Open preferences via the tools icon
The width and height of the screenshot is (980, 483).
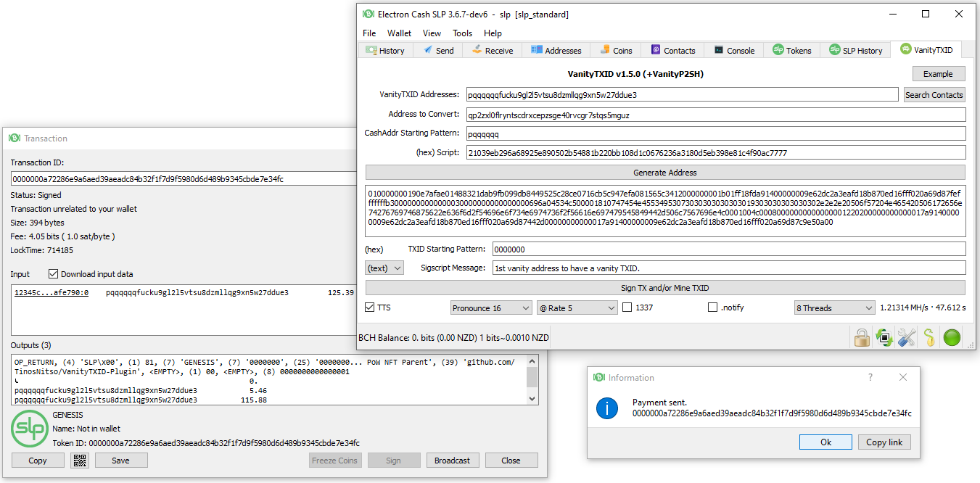tap(906, 337)
